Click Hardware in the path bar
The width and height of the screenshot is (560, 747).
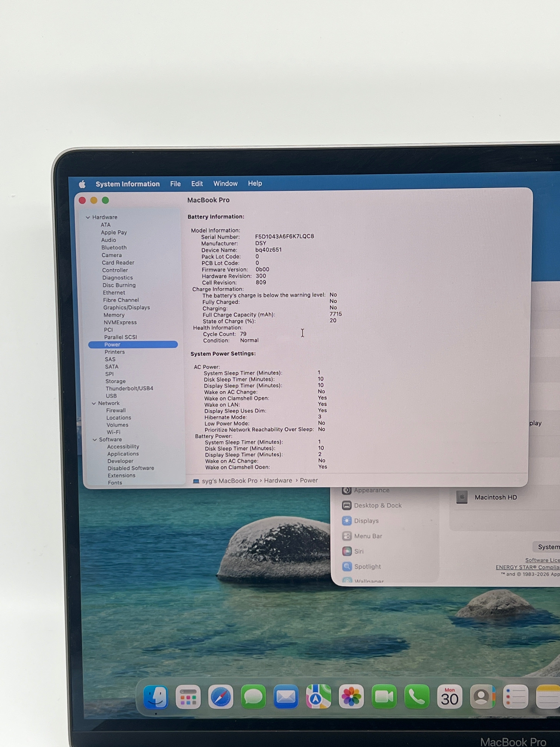(x=278, y=481)
